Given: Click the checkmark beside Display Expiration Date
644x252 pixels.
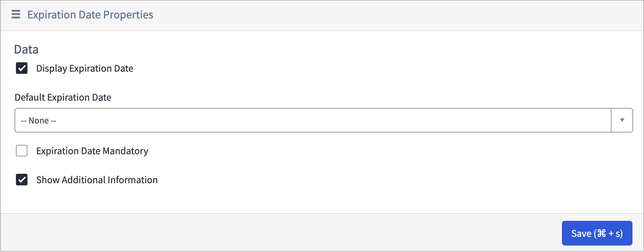Looking at the screenshot, I should (x=22, y=68).
